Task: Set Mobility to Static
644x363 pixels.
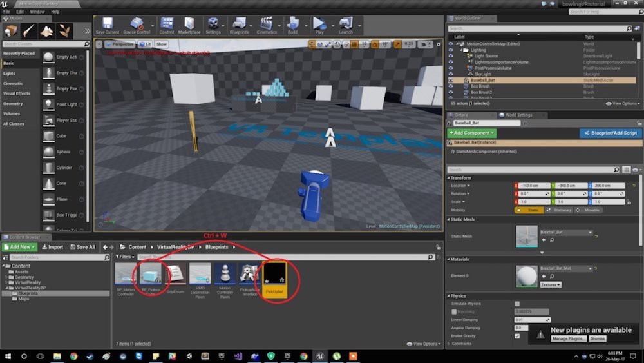Action: (529, 210)
